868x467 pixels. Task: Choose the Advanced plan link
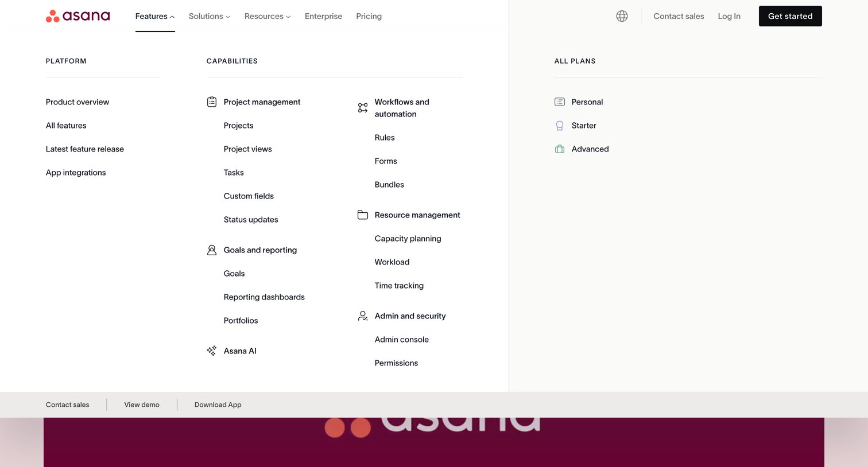[x=590, y=149]
